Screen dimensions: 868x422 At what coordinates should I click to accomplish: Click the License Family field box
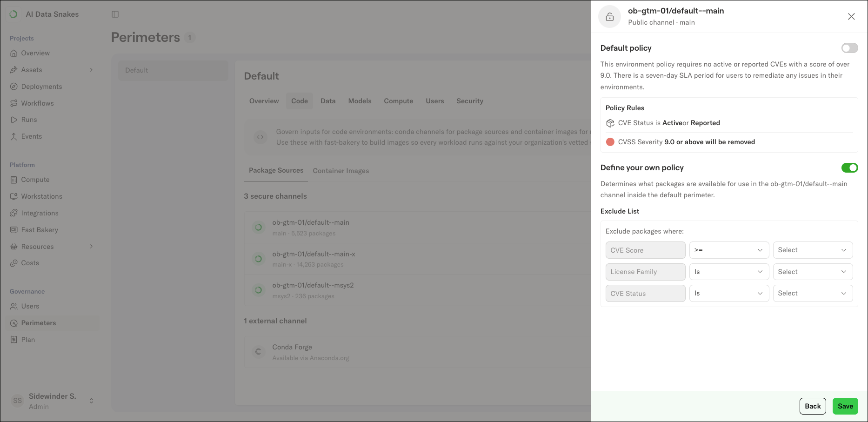645,272
